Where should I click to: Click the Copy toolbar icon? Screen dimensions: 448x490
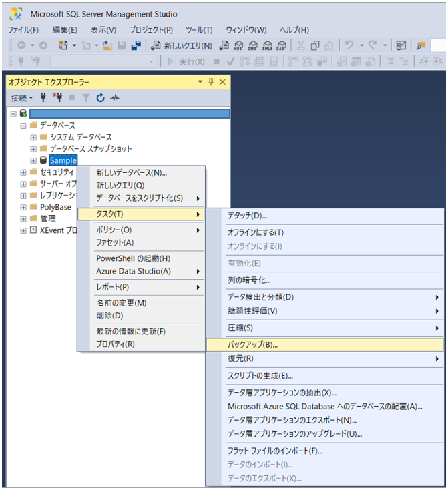pos(315,45)
